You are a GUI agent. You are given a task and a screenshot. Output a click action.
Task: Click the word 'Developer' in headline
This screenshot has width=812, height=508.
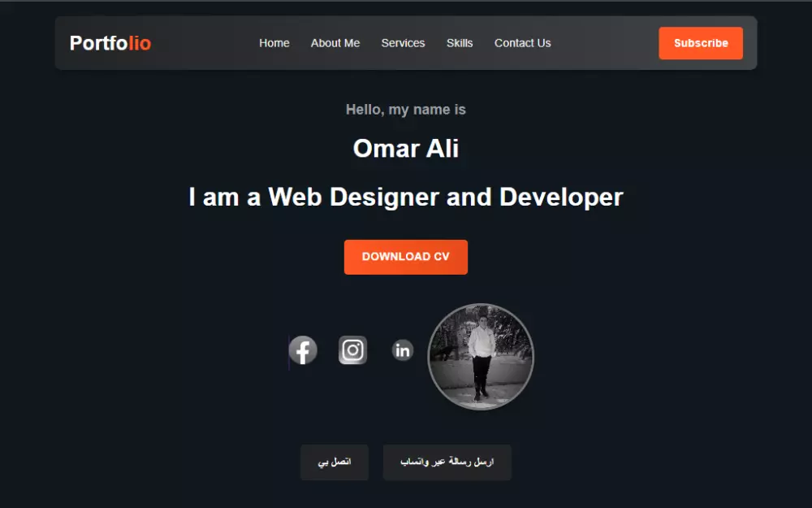[561, 198]
